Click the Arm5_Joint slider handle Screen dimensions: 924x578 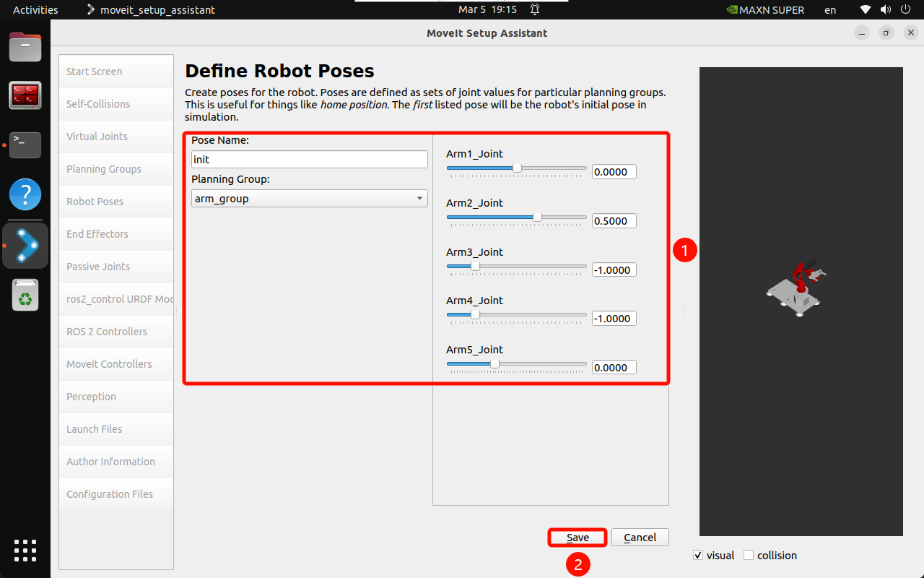click(494, 363)
